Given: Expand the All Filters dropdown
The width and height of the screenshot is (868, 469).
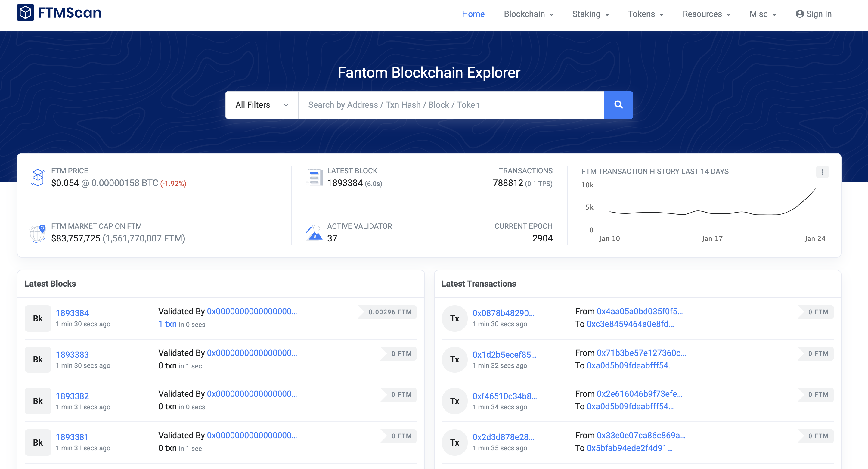Looking at the screenshot, I should click(x=262, y=105).
